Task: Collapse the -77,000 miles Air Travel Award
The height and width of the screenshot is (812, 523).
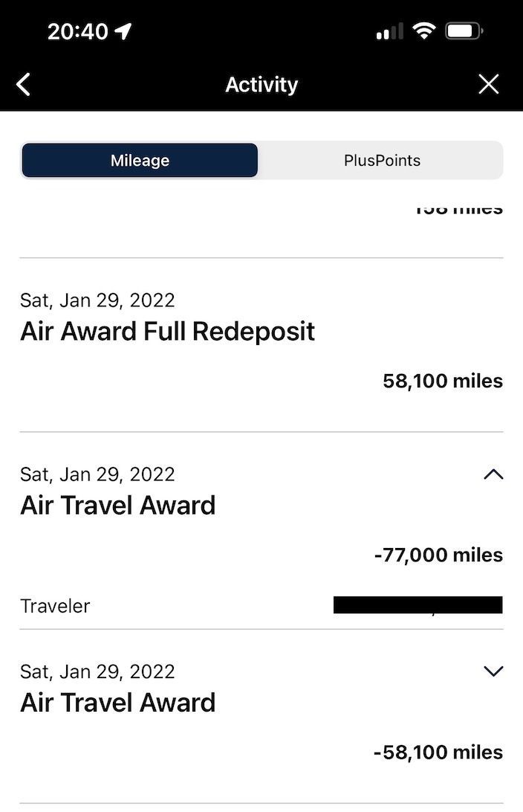Action: [493, 474]
